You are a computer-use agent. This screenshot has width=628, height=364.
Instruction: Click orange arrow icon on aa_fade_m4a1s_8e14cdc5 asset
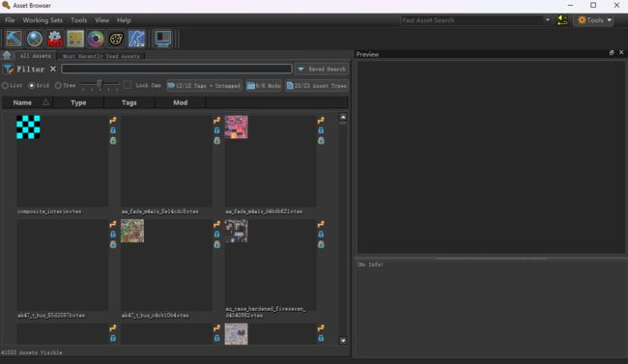216,120
